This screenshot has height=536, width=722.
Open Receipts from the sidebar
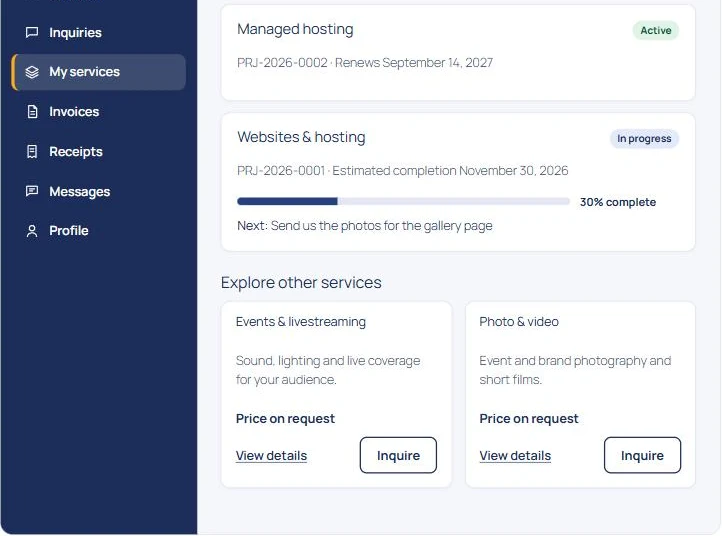(x=99, y=151)
